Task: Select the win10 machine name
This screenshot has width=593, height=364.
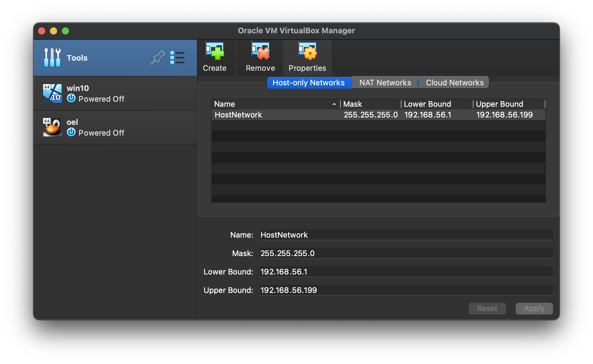Action: [x=78, y=88]
